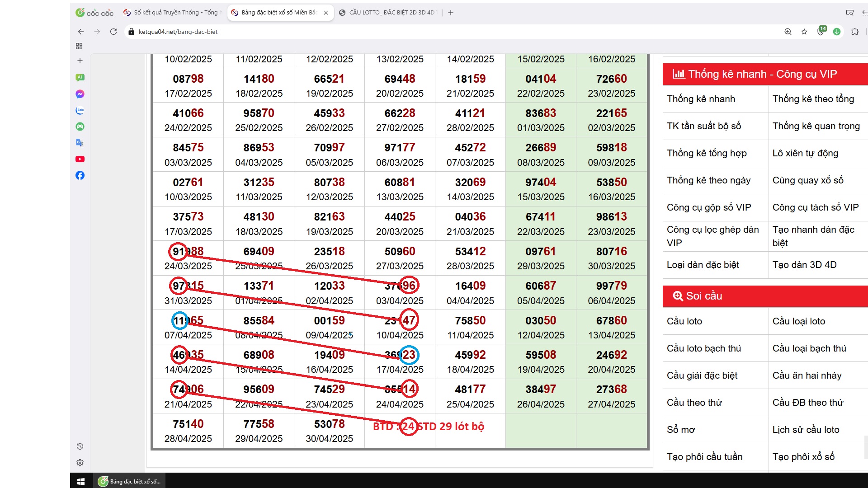This screenshot has width=868, height=488.
Task: Switch to the Sổ kết quả Truyền Thống tab
Action: [174, 13]
